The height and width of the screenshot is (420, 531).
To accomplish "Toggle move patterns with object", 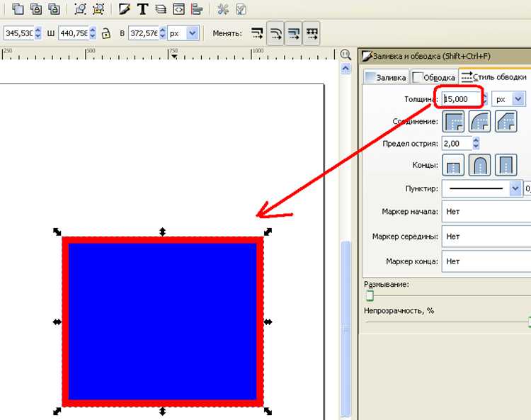I will click(312, 33).
